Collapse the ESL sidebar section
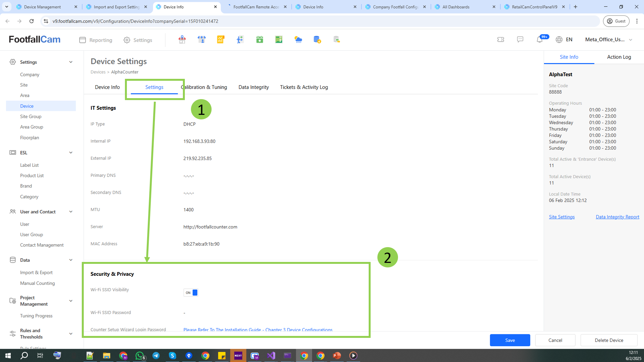 (x=71, y=153)
